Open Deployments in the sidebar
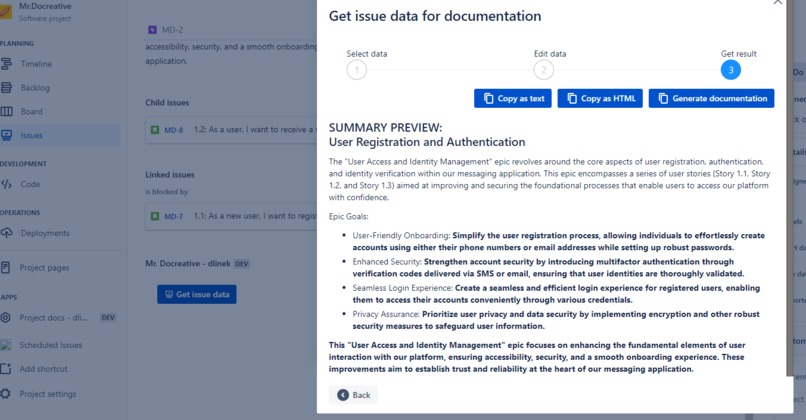806x420 pixels. click(x=45, y=233)
